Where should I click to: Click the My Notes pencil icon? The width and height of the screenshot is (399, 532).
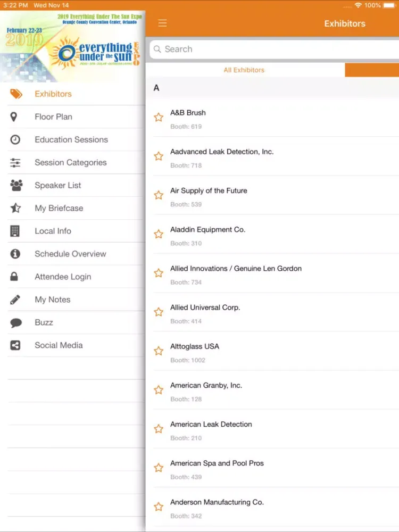(15, 300)
